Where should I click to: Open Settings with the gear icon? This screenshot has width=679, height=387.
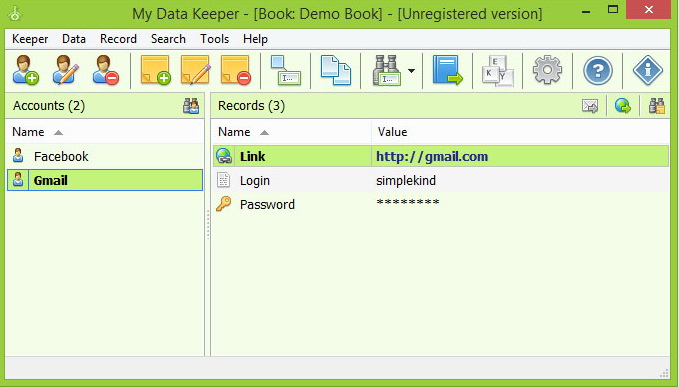(547, 70)
